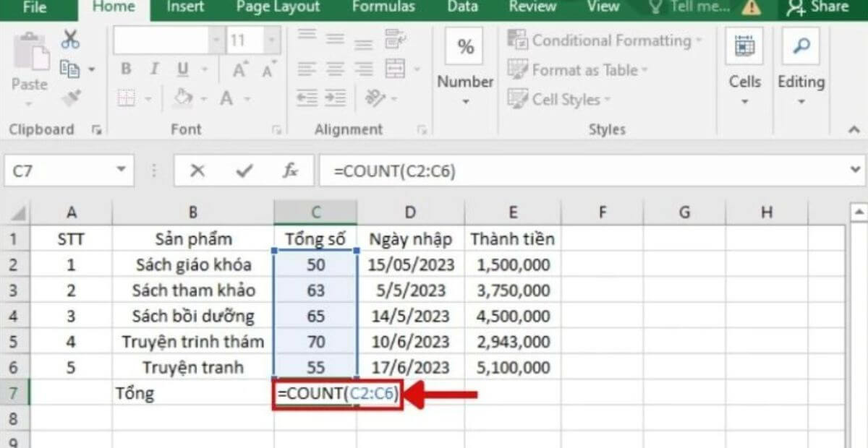Toggle Underline formatting
868x448 pixels.
point(182,69)
